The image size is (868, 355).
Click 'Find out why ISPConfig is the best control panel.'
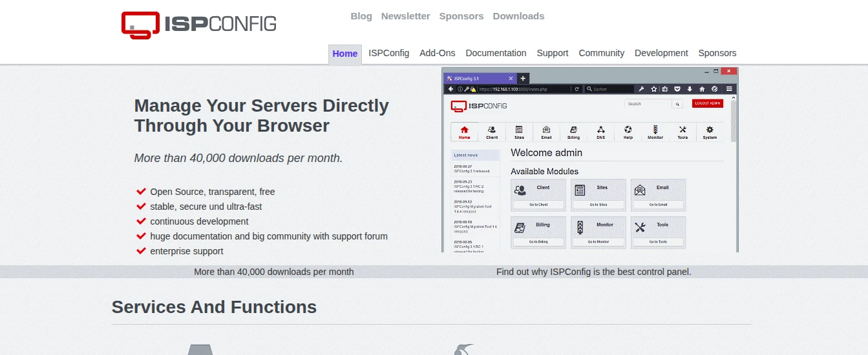tap(594, 272)
